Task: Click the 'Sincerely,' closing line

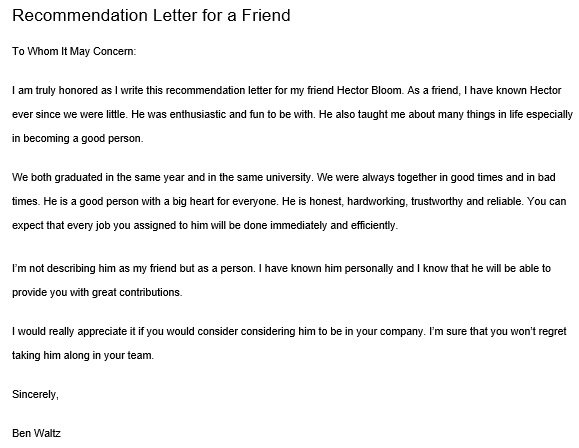Action: click(35, 394)
